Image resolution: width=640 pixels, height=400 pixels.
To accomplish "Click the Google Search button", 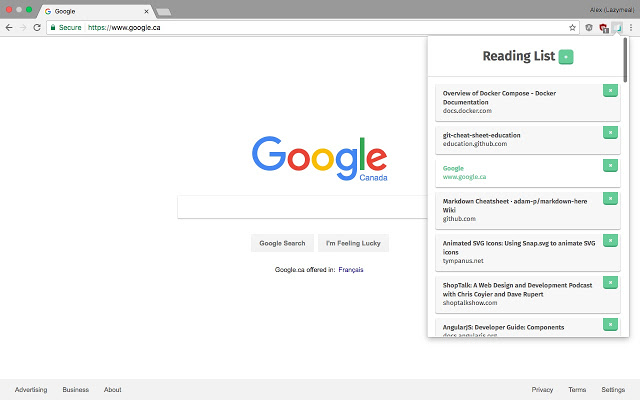I will 282,243.
